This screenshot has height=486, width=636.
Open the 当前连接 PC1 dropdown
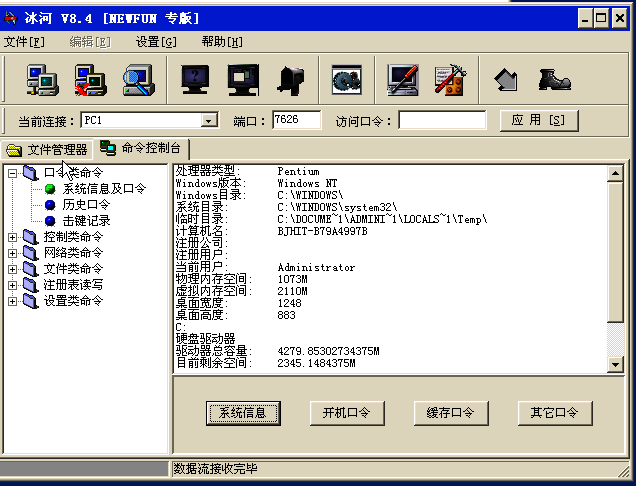point(209,120)
